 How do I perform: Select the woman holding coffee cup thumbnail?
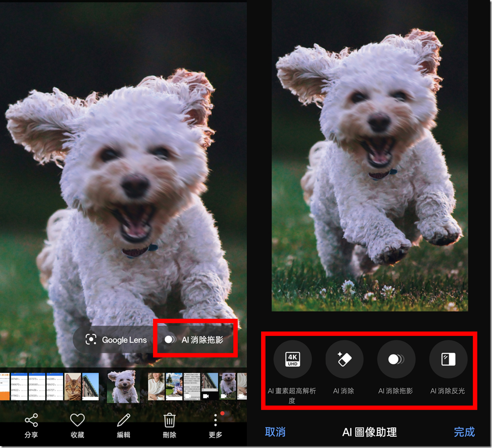tap(156, 386)
